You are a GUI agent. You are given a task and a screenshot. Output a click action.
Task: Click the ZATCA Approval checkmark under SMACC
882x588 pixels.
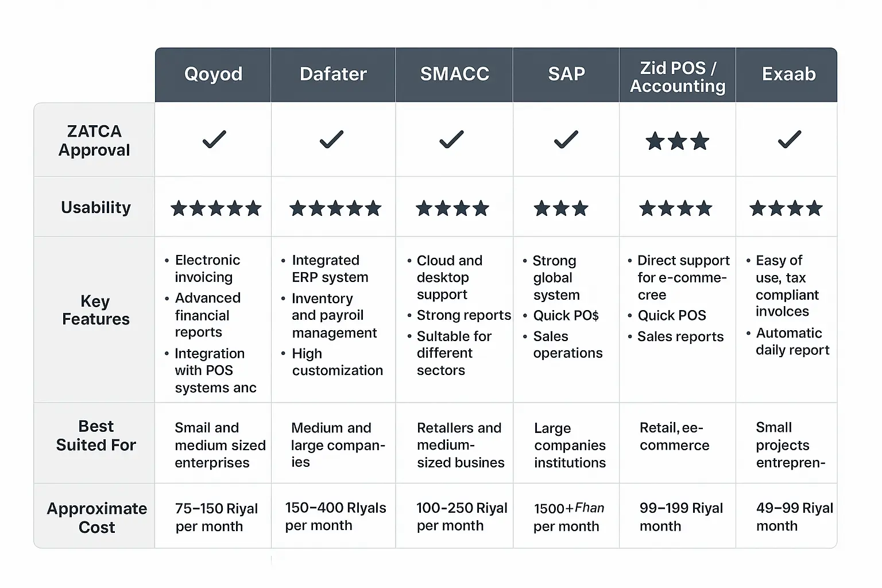click(451, 140)
